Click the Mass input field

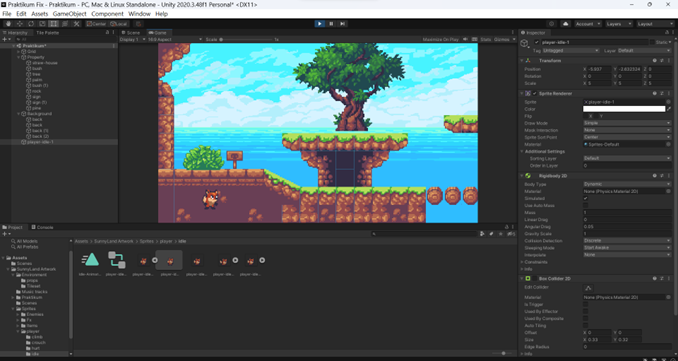[x=627, y=213]
